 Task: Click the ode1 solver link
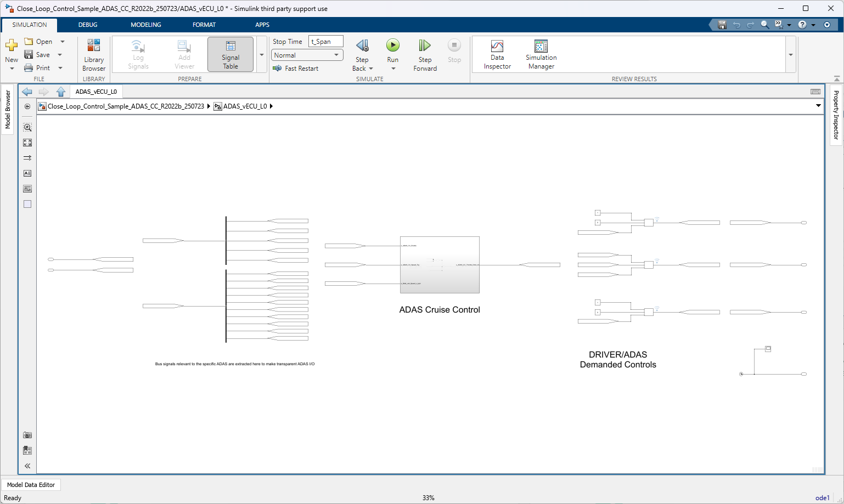tap(822, 498)
